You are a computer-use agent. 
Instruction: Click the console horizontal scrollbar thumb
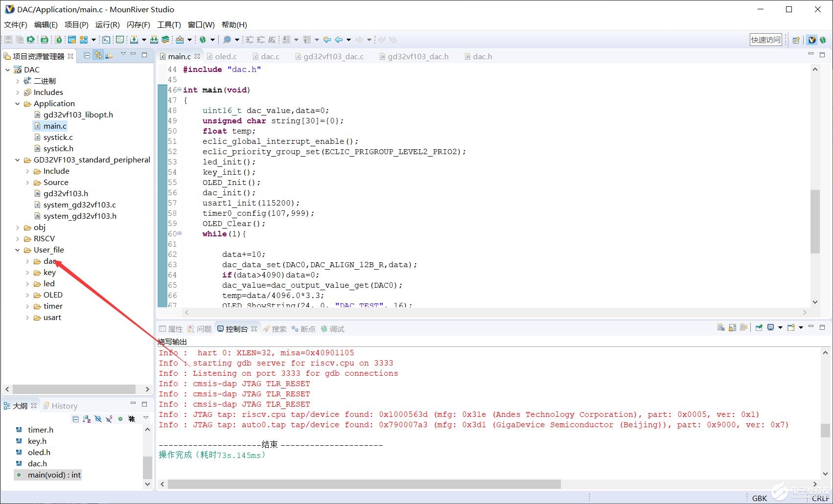(364, 484)
